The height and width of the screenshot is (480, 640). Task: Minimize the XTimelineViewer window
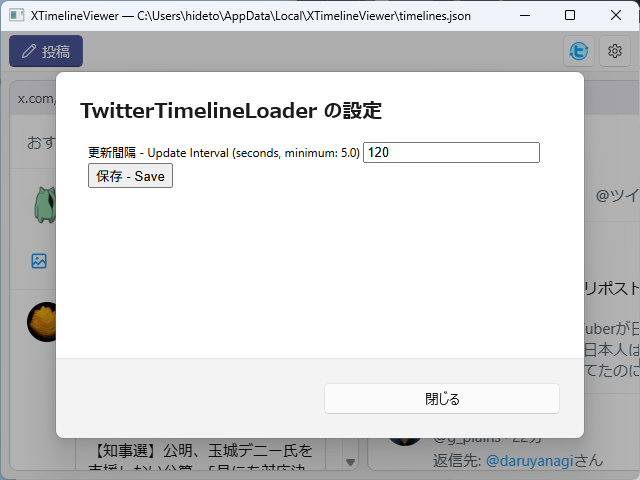525,16
